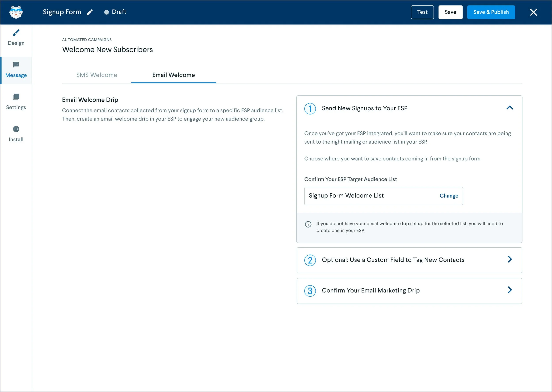Click the pencil icon to rename Signup Form
The height and width of the screenshot is (392, 552).
pyautogui.click(x=90, y=12)
